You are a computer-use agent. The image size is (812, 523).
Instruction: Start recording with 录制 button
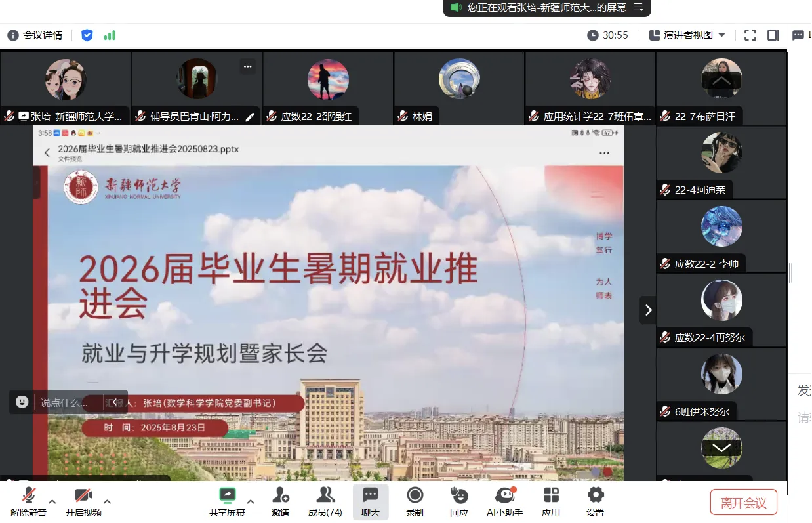click(415, 502)
